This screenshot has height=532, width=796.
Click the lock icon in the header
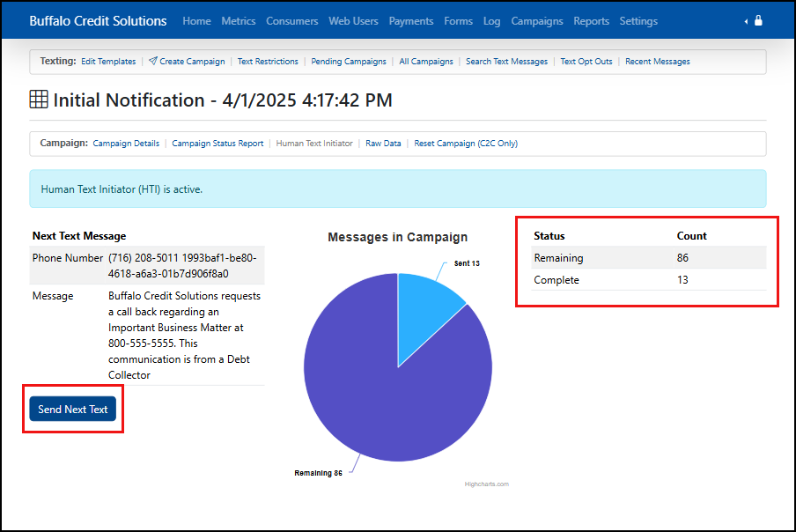point(758,20)
